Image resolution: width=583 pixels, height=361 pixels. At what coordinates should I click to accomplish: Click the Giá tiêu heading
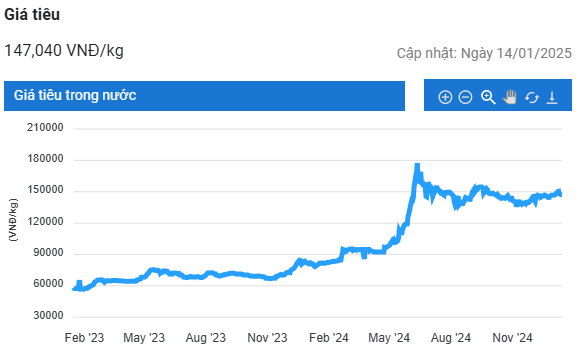click(32, 14)
